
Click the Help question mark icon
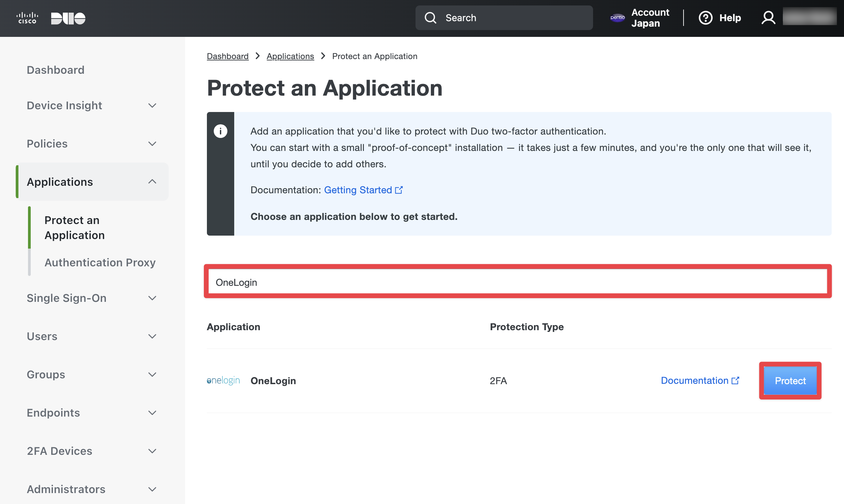coord(706,18)
